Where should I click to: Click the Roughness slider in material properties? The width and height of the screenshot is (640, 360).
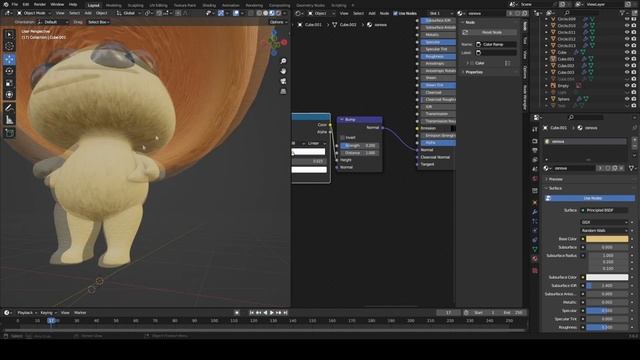click(x=607, y=327)
